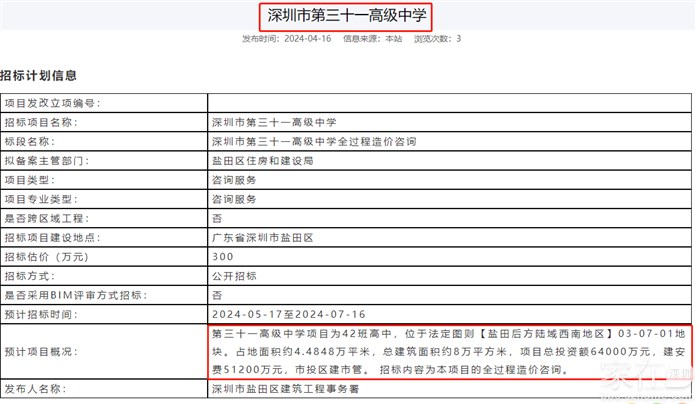Click the 信息来源 本站 label

pyautogui.click(x=372, y=39)
